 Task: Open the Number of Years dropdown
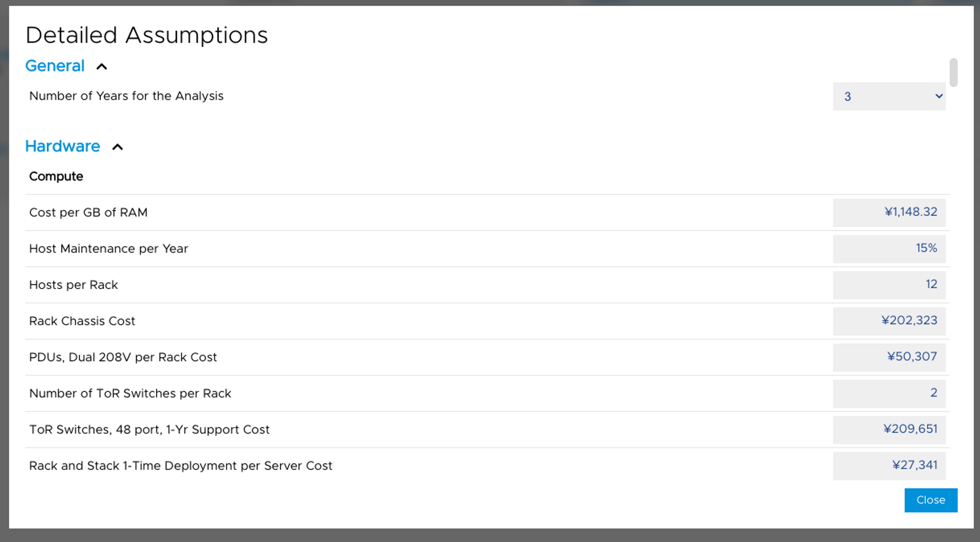889,97
